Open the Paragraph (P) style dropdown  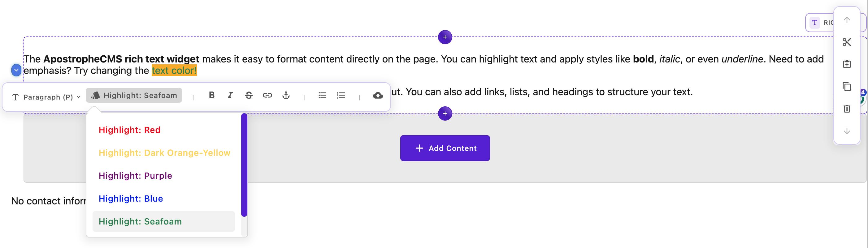[x=46, y=97]
